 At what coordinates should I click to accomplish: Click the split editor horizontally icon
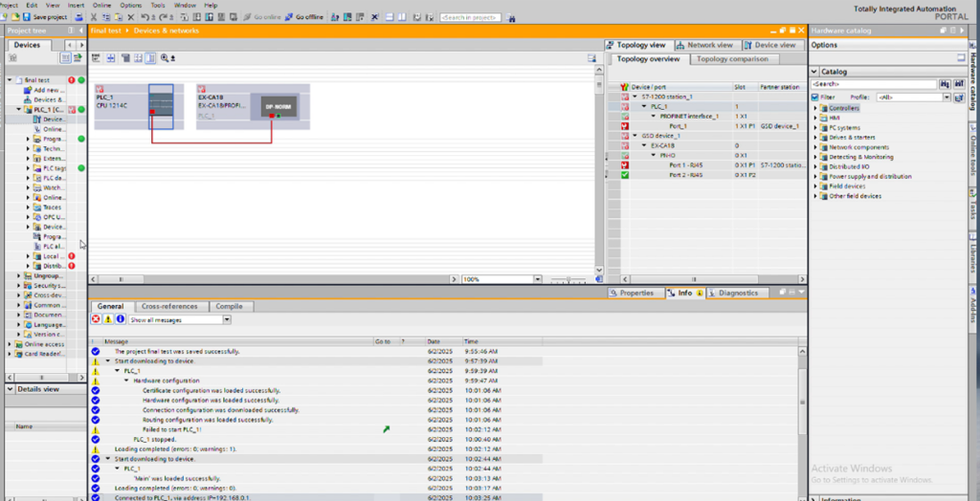click(x=390, y=17)
